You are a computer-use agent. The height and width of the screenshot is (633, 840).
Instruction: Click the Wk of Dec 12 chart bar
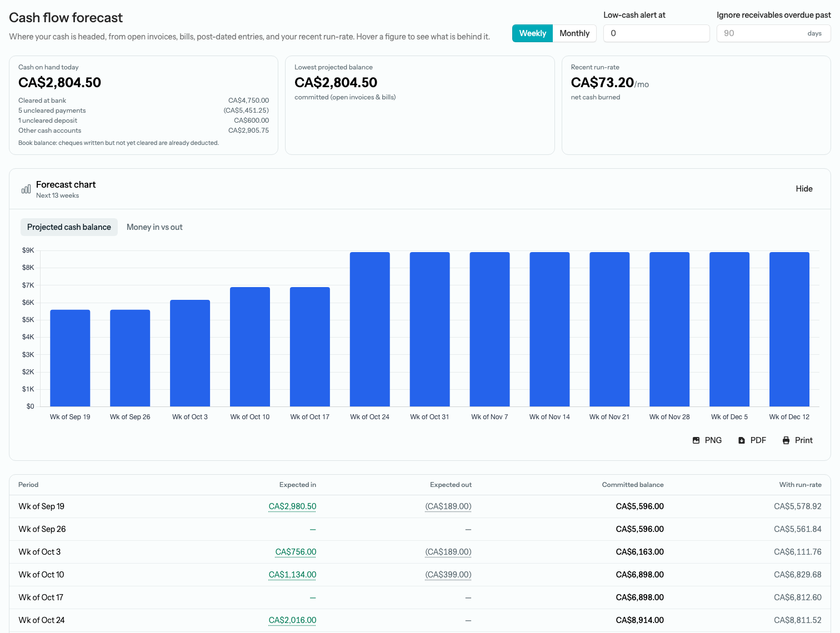click(x=789, y=329)
